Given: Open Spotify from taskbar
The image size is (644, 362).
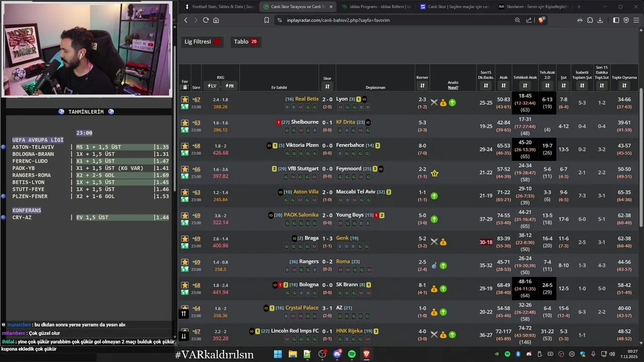Looking at the screenshot, I should click(352, 354).
